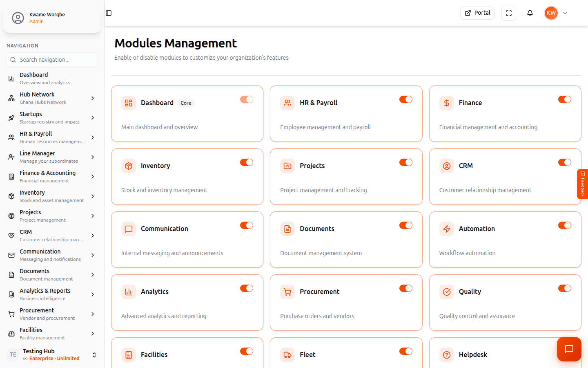Click the KW avatar button
This screenshot has height=368, width=588.
click(x=551, y=13)
